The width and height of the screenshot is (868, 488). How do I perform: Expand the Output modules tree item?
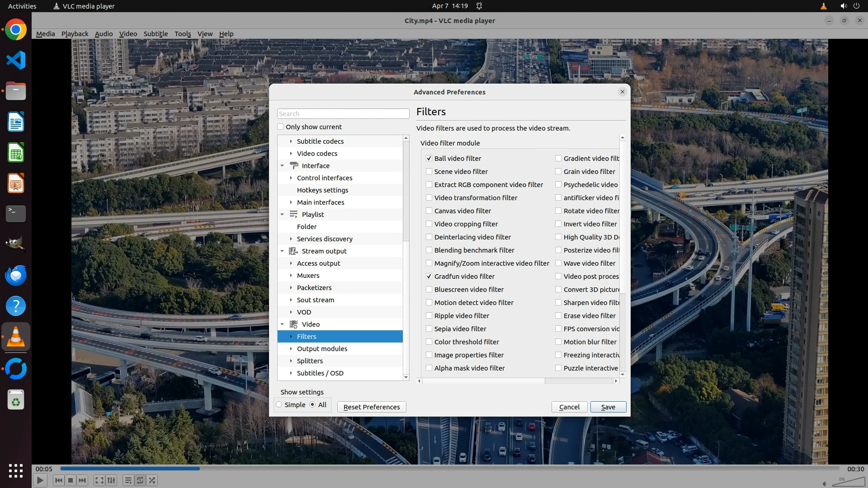click(x=291, y=349)
